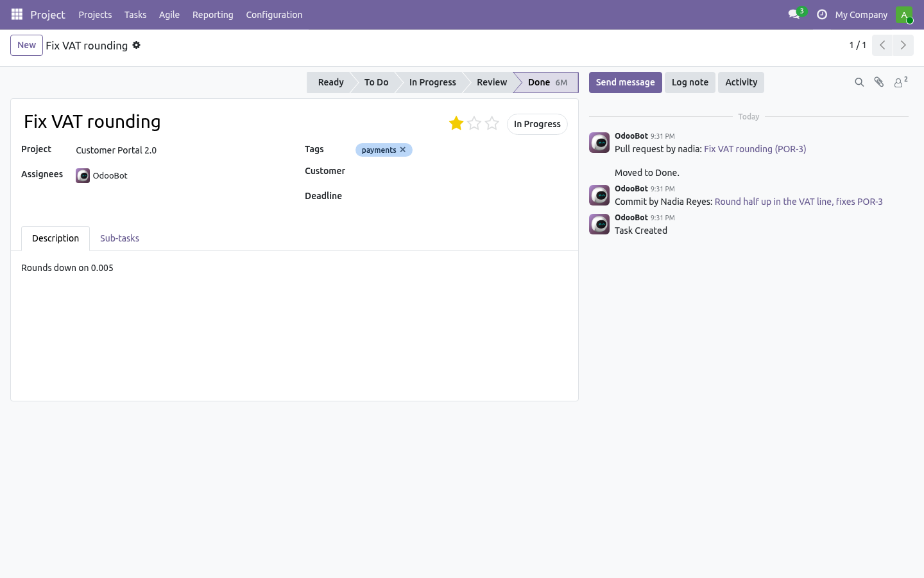The height and width of the screenshot is (578, 924).
Task: Click OdooBot avatar on Task Created message
Action: tap(599, 224)
